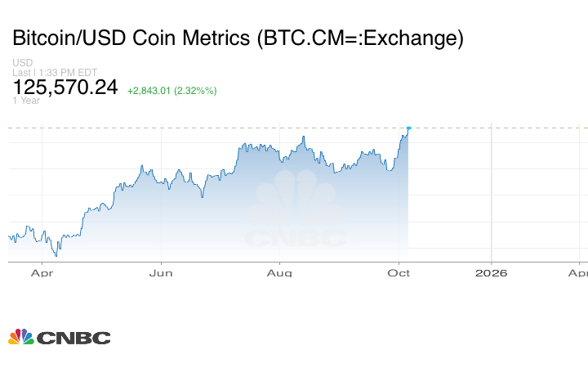The height and width of the screenshot is (368, 588).
Task: Click the USD currency label
Action: point(22,63)
